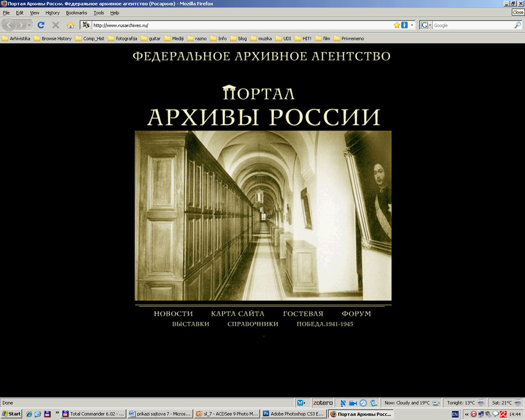Viewport: 525px width, 420px height.
Task: Expand hidden system tray icons
Action: point(467,414)
